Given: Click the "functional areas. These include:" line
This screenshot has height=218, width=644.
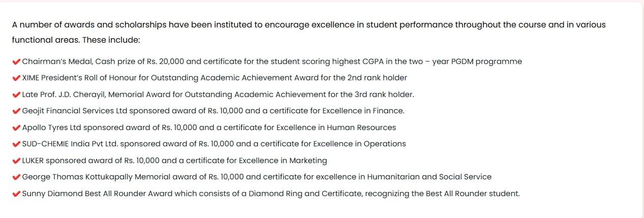Looking at the screenshot, I should click(x=76, y=40).
